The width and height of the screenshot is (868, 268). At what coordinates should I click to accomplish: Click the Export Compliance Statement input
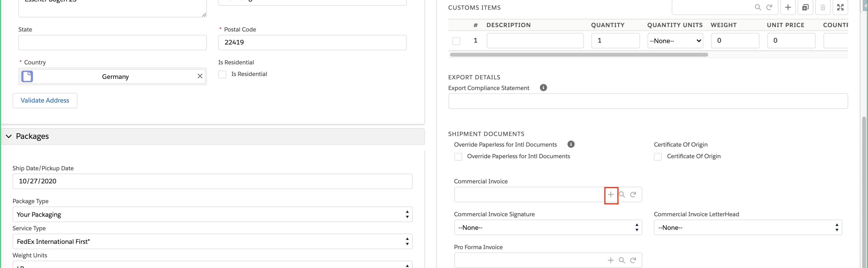point(648,101)
